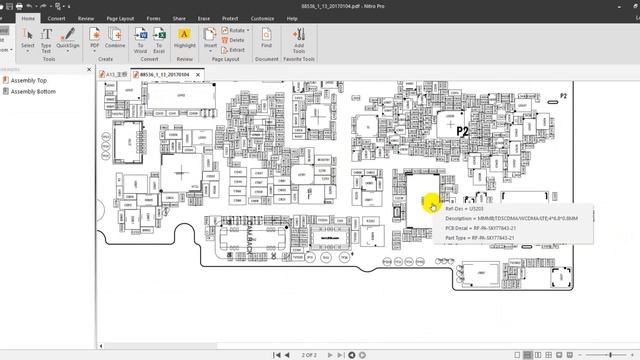Close the 88536_1_13_20170104 document tab
The image size is (640, 360).
(198, 75)
